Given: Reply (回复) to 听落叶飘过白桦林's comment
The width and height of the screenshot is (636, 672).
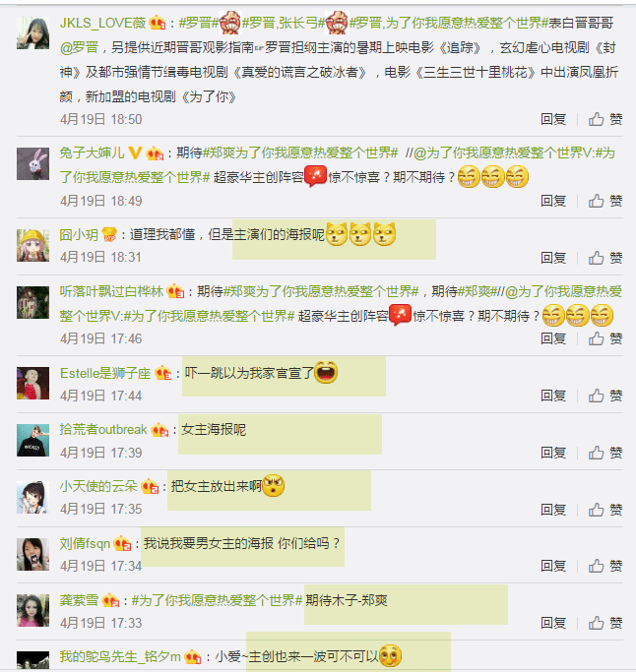Looking at the screenshot, I should (x=553, y=338).
